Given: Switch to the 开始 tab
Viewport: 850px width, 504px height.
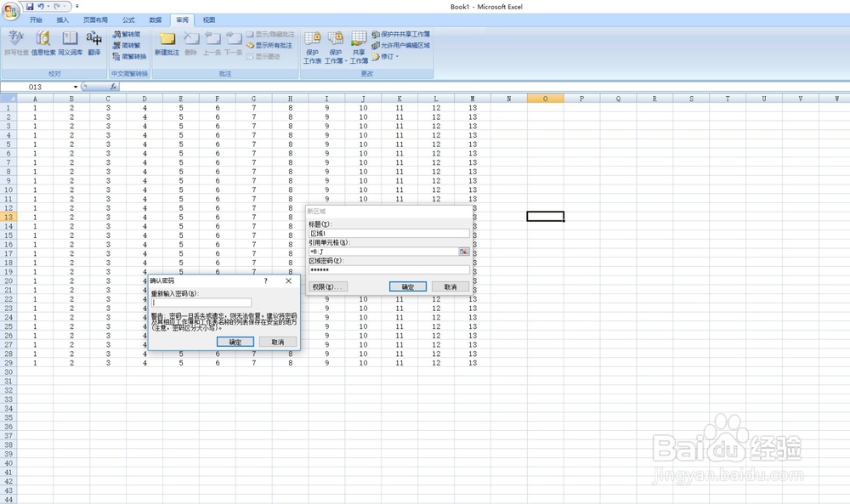Looking at the screenshot, I should pyautogui.click(x=36, y=20).
